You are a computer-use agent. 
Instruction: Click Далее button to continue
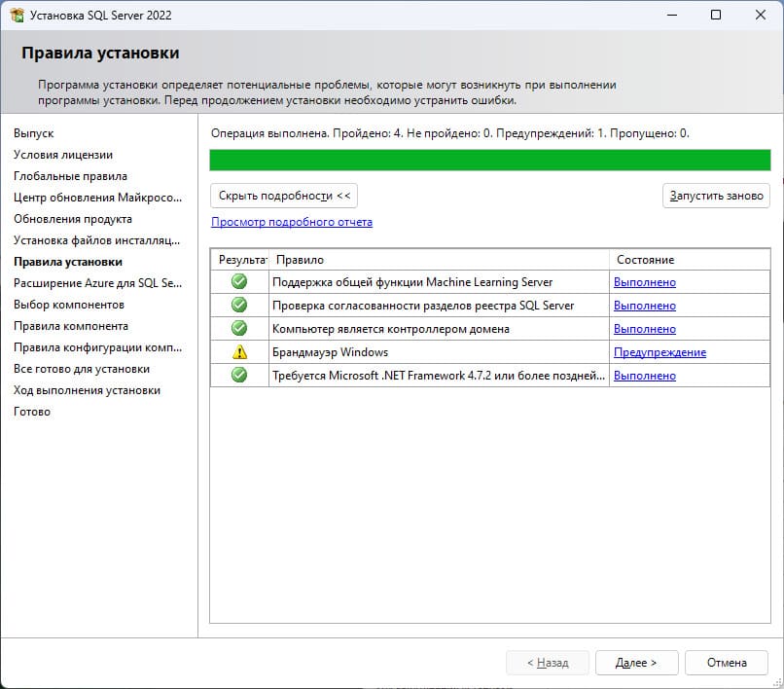coord(636,663)
